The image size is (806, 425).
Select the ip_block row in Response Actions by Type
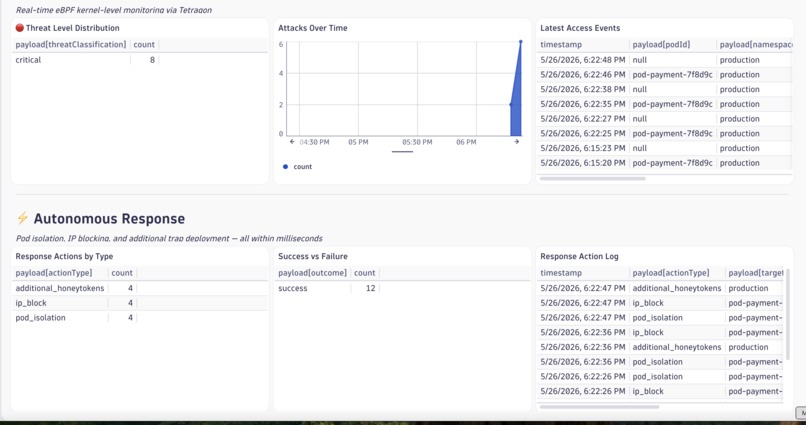pos(139,303)
